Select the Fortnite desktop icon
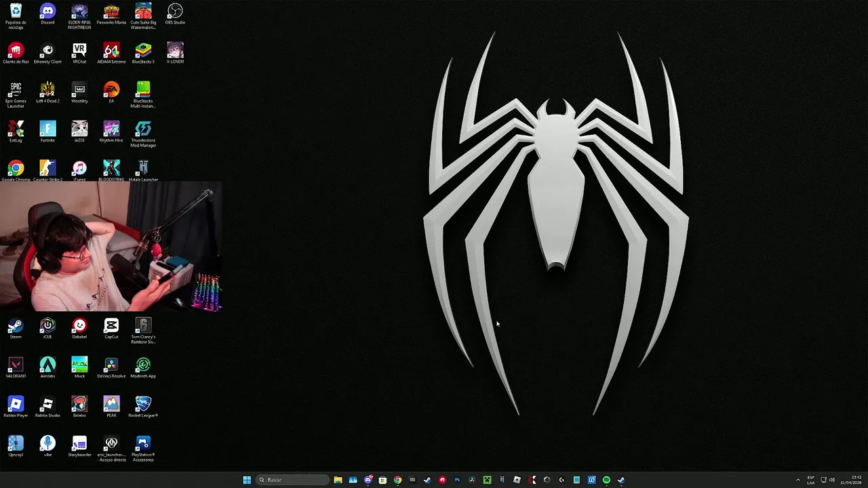868x488 pixels. [x=47, y=131]
